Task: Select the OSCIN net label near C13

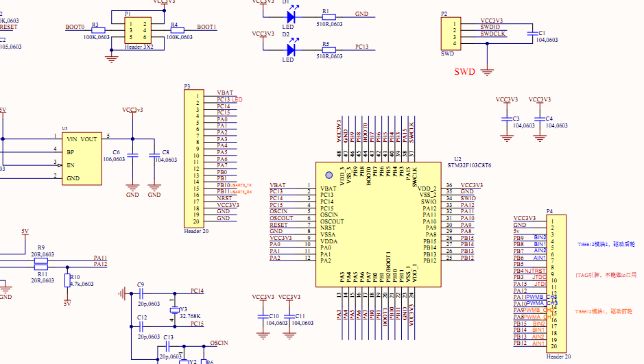Action: pyautogui.click(x=219, y=343)
